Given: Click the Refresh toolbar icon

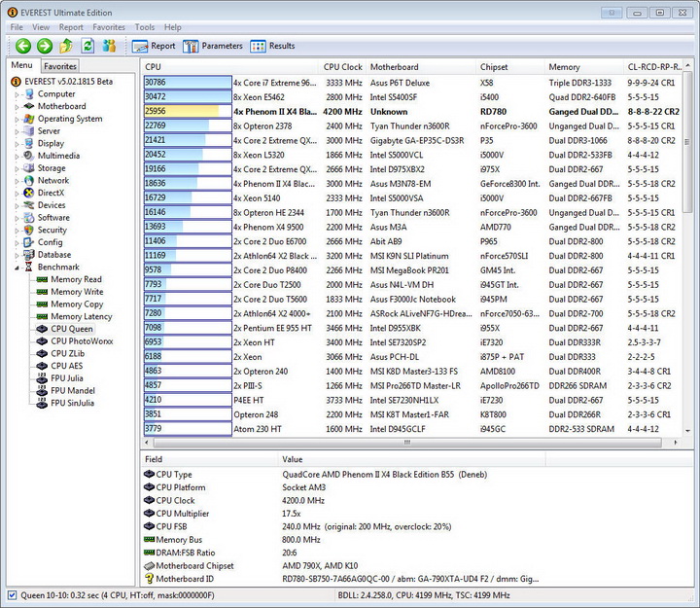Looking at the screenshot, I should pyautogui.click(x=87, y=46).
